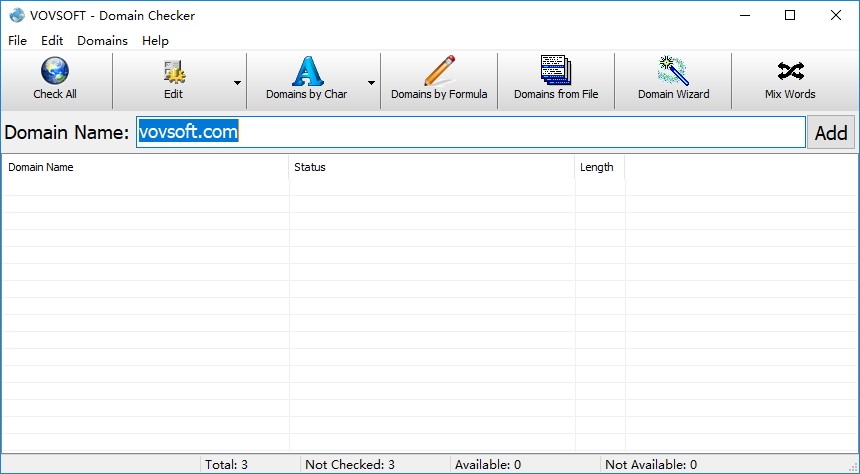Open the File menu
This screenshot has width=860, height=474.
pyautogui.click(x=18, y=41)
